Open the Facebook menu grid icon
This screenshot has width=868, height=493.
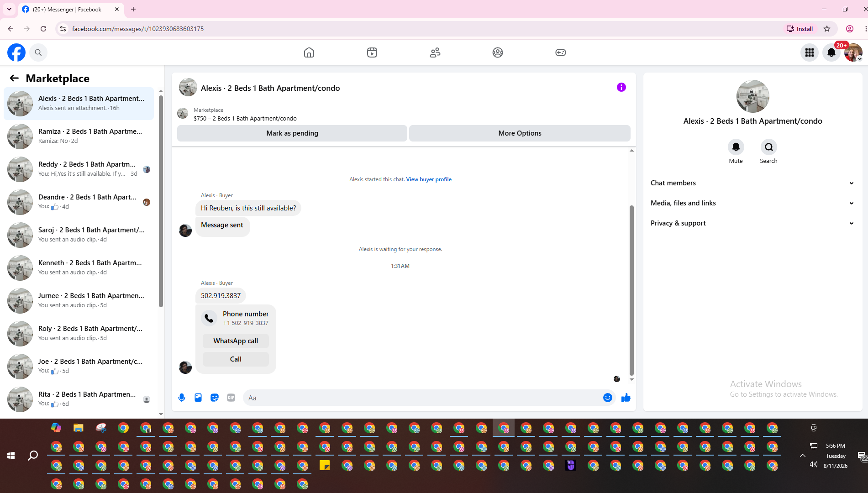coord(810,52)
